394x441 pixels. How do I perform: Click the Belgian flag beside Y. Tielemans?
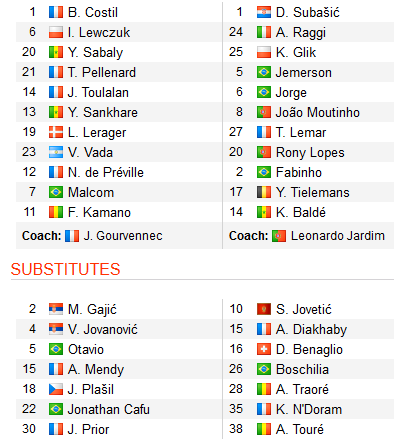[264, 192]
